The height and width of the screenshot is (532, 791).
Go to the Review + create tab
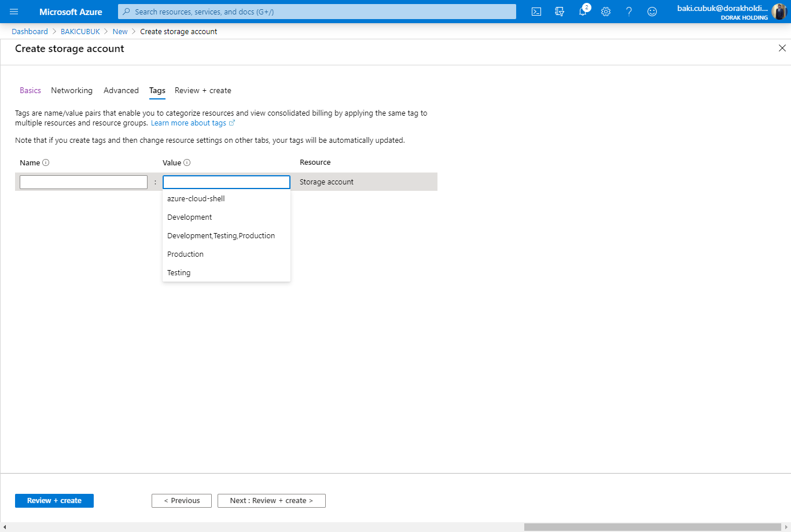[x=203, y=90]
